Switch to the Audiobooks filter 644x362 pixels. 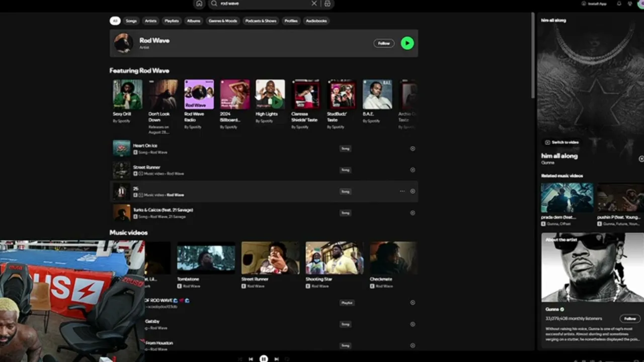[316, 21]
